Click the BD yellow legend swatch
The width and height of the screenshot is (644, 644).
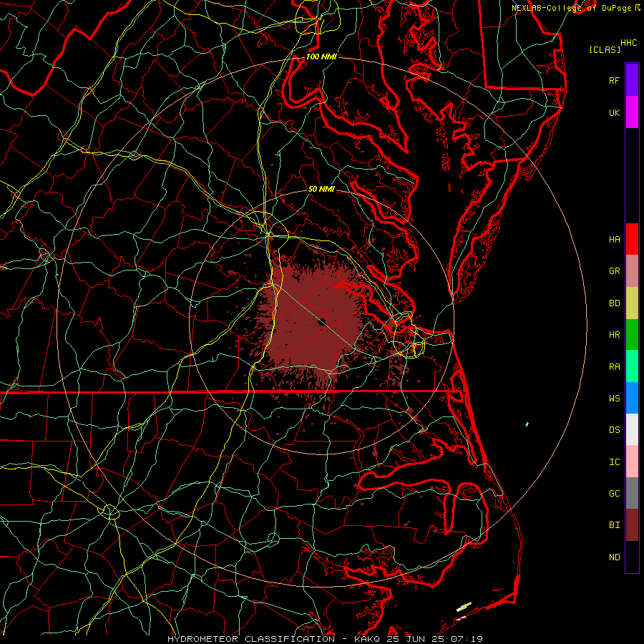(632, 303)
